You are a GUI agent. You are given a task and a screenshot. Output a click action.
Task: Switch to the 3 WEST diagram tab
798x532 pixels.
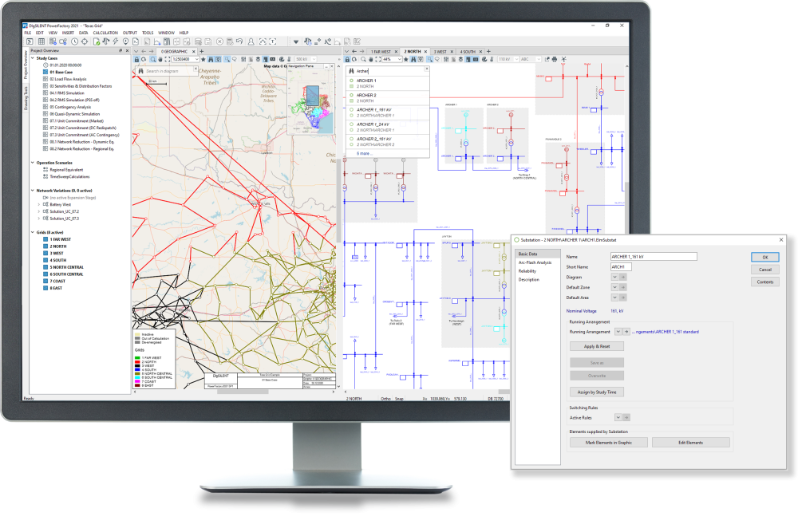(x=440, y=52)
